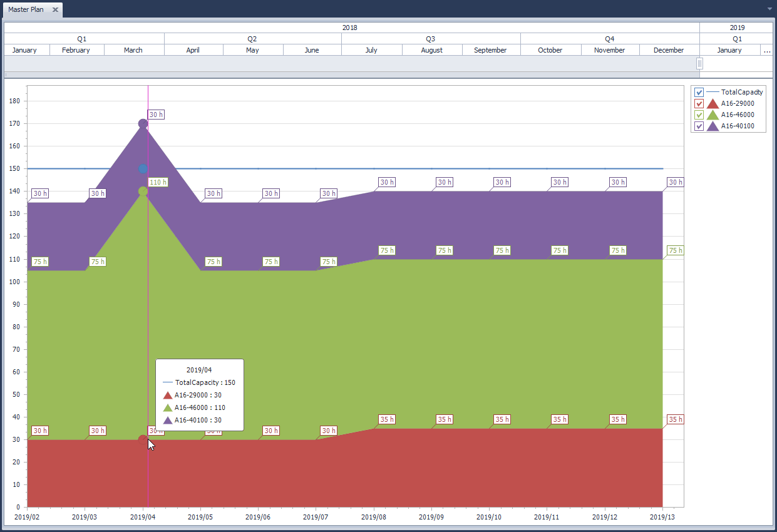Click the 110 h data label
Viewport: 777px width, 532px height.
click(x=158, y=183)
